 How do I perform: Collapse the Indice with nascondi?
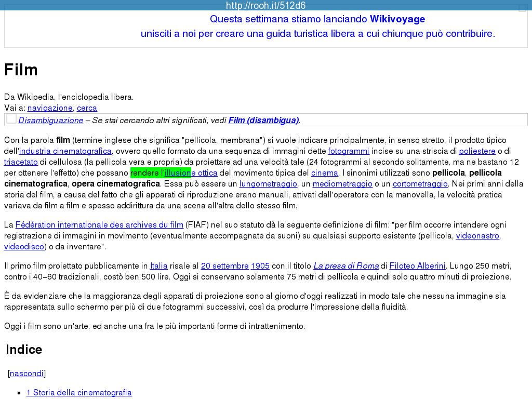point(27,373)
